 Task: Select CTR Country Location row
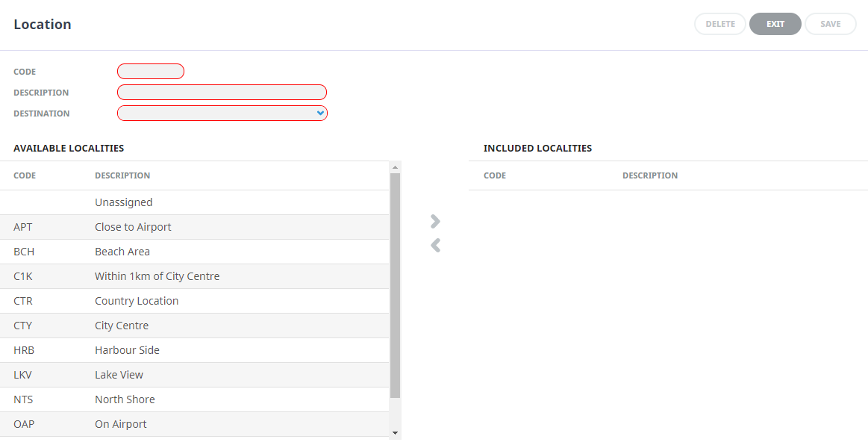(x=194, y=301)
